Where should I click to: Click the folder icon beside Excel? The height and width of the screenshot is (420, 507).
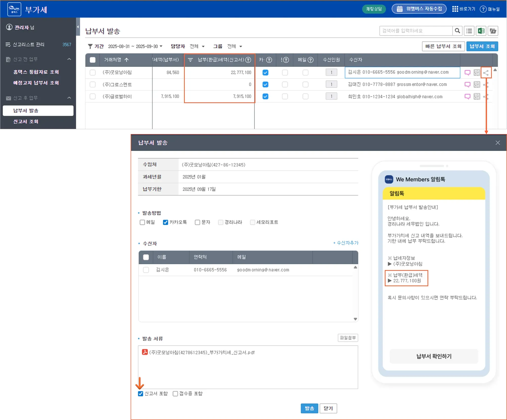point(493,31)
